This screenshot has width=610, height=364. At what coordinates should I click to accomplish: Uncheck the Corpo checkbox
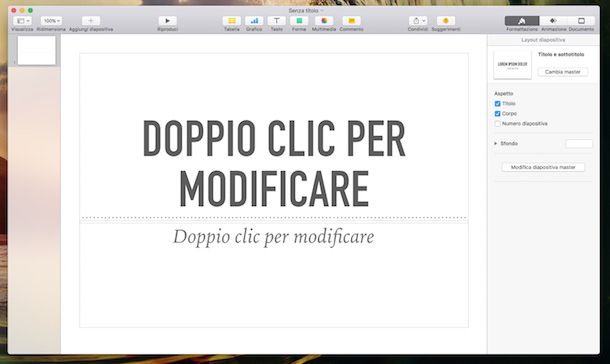click(x=497, y=114)
